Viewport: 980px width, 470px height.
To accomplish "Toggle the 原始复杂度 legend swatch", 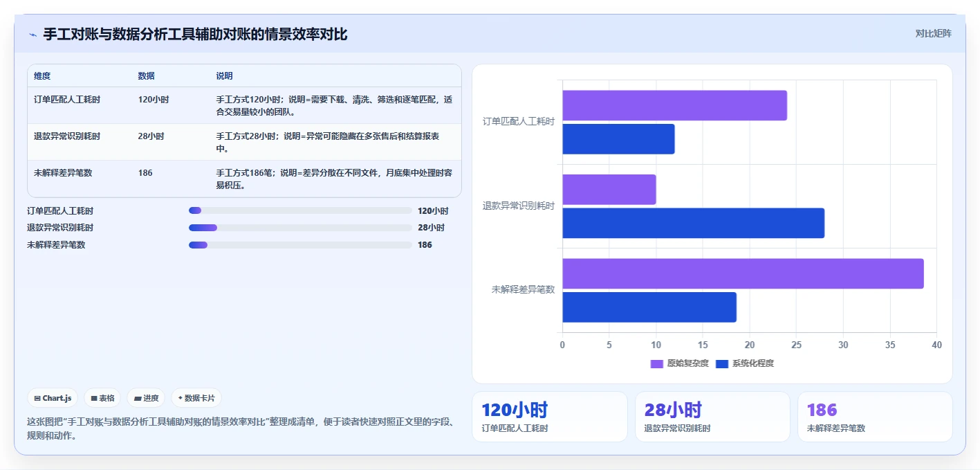I will [657, 363].
